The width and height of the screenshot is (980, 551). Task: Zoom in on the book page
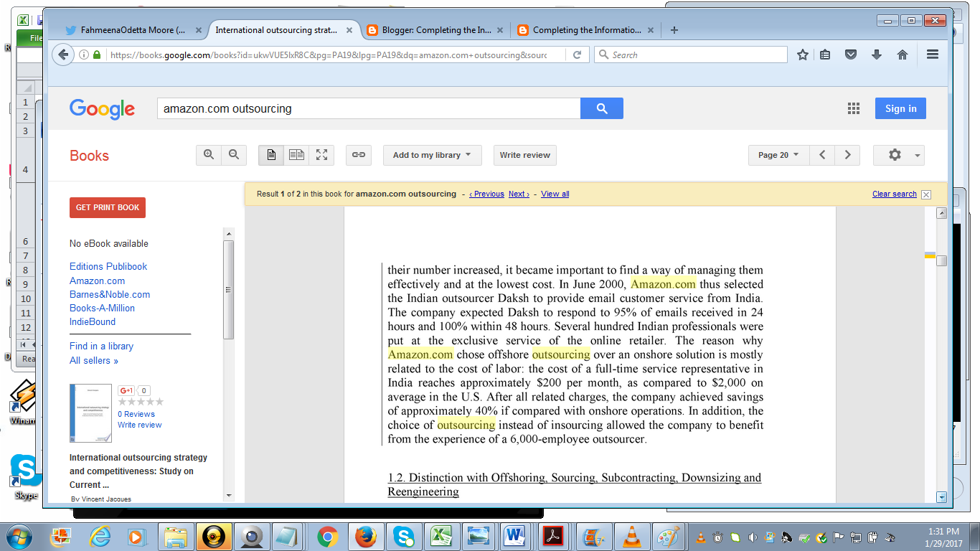click(x=209, y=155)
